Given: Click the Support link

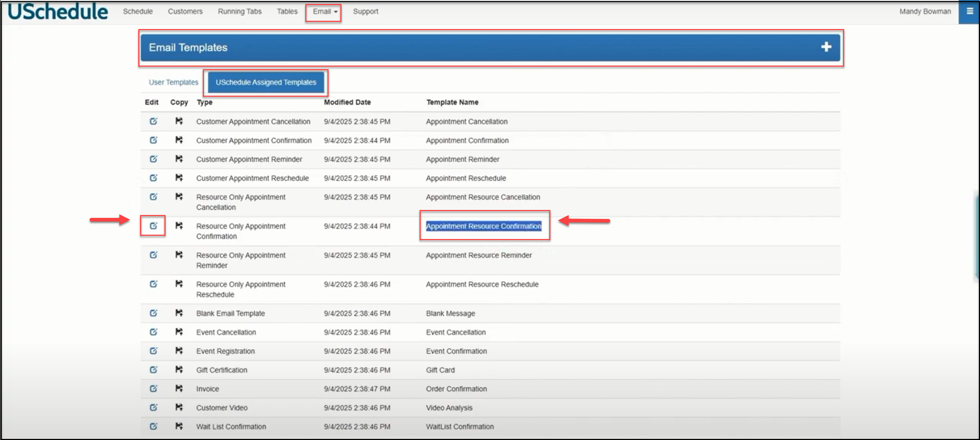Looking at the screenshot, I should coord(365,11).
